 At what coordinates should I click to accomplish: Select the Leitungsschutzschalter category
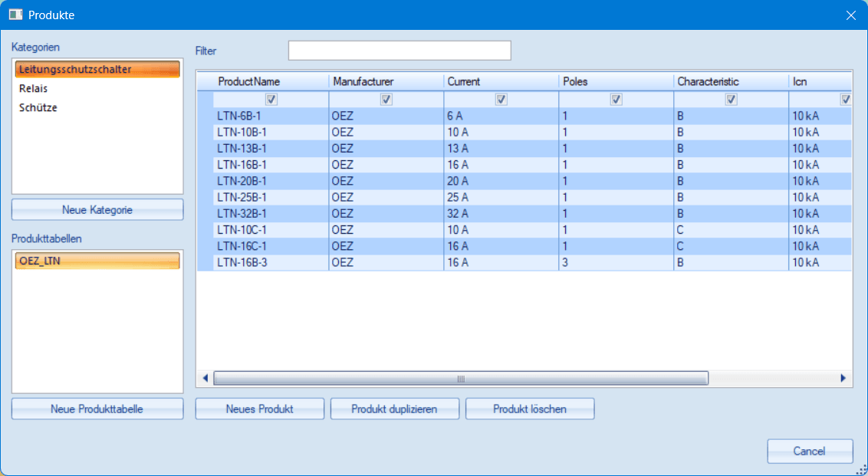pyautogui.click(x=97, y=69)
